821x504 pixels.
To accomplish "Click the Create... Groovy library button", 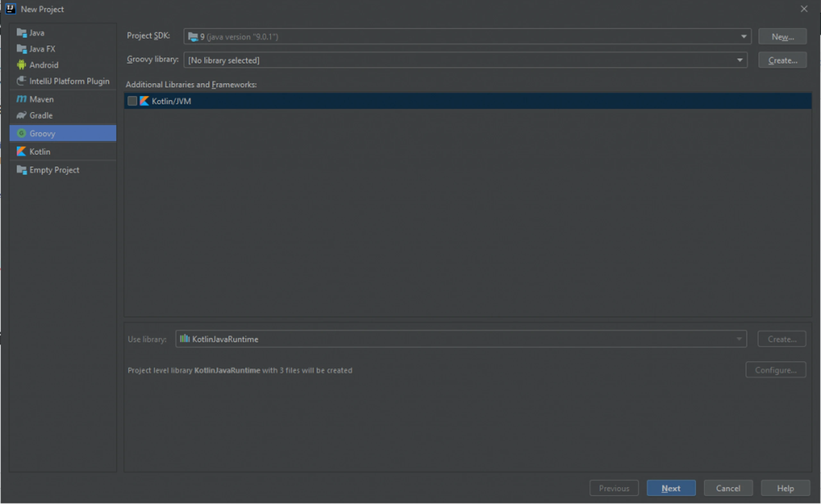I will click(x=782, y=60).
